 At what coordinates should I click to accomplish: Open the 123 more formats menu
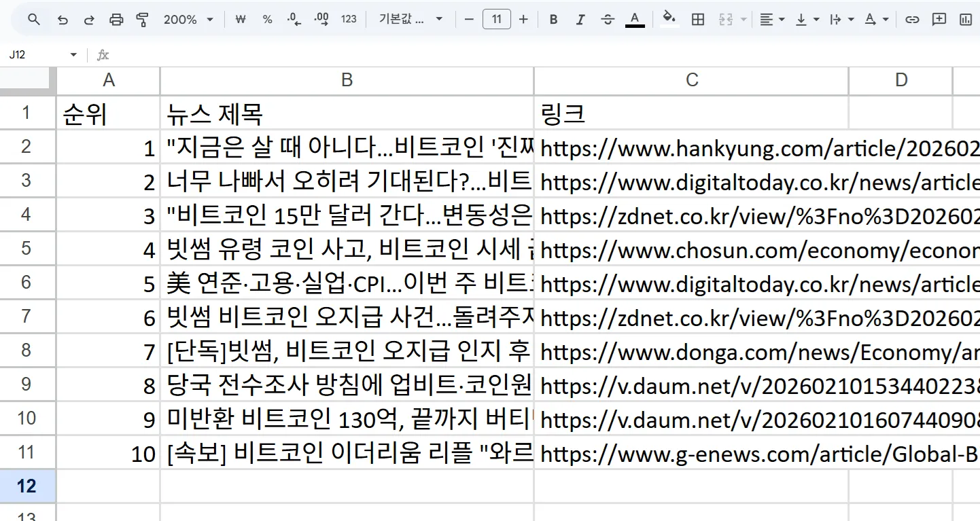click(x=349, y=20)
